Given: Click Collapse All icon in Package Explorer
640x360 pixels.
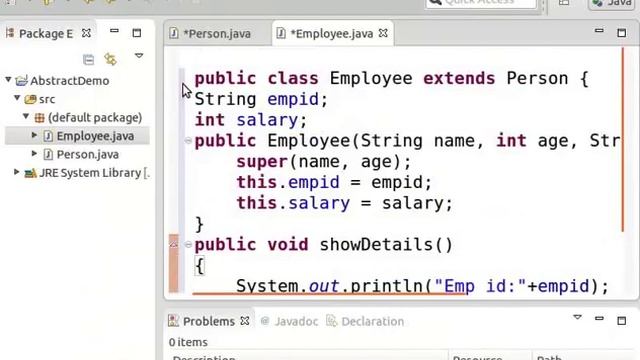Looking at the screenshot, I should pos(88,59).
